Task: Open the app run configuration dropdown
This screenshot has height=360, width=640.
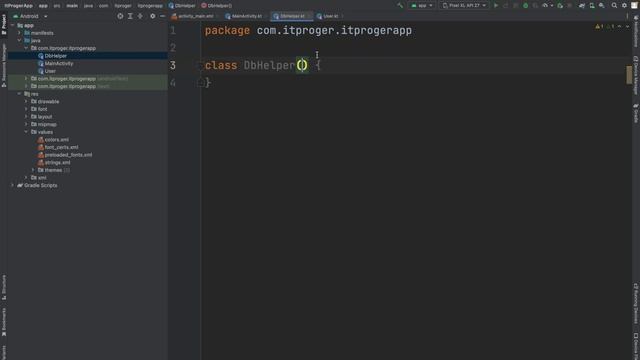Action: pos(422,6)
